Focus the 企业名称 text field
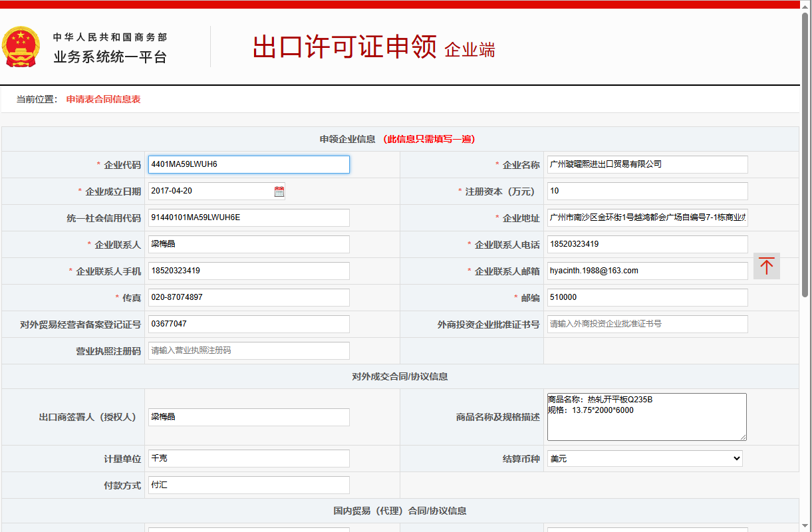This screenshot has width=812, height=532. [647, 164]
